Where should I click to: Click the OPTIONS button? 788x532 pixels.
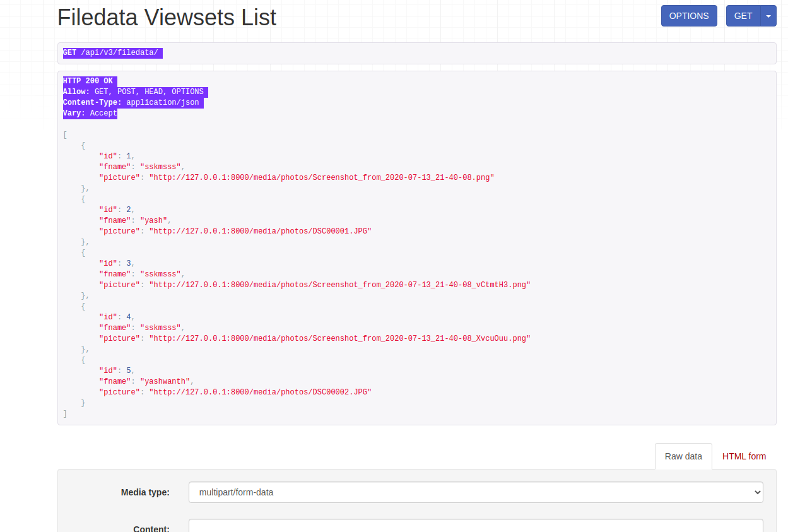pyautogui.click(x=689, y=15)
